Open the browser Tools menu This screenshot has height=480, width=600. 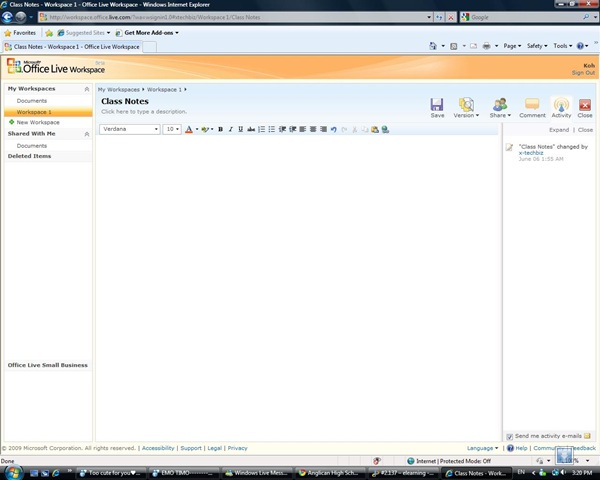[x=562, y=46]
